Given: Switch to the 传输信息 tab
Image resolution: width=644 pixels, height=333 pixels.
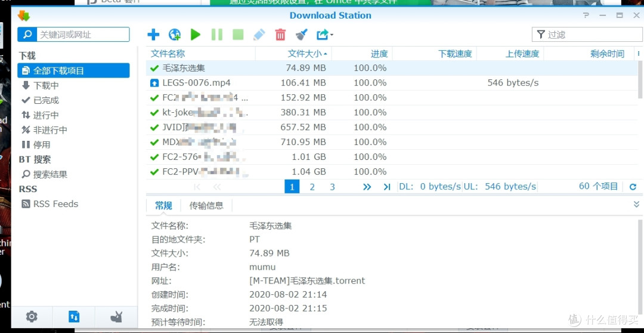Looking at the screenshot, I should pos(206,205).
